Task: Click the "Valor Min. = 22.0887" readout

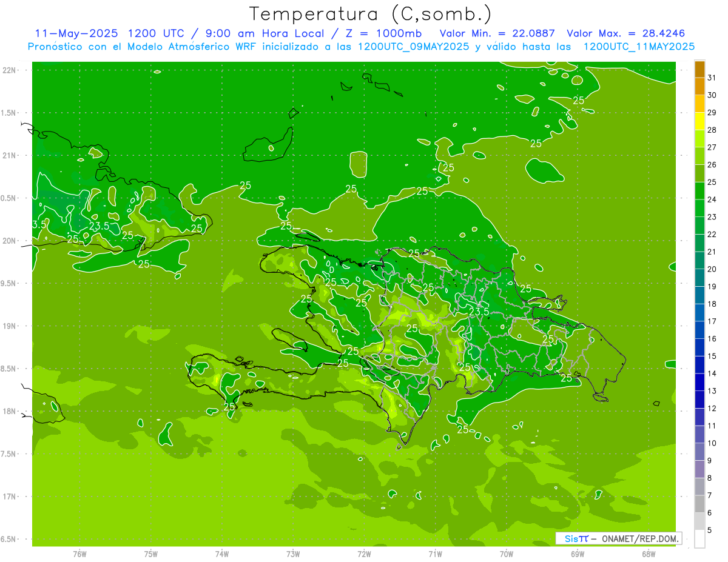Action: coord(497,33)
